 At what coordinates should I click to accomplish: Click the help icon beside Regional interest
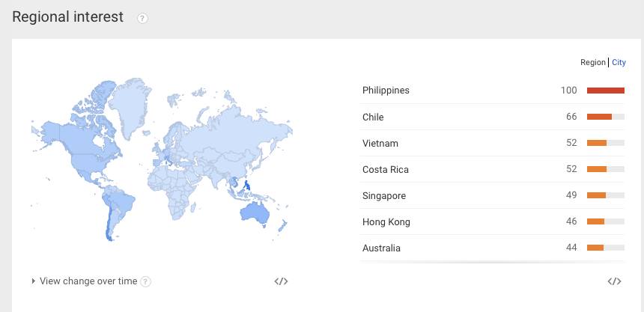coord(143,18)
